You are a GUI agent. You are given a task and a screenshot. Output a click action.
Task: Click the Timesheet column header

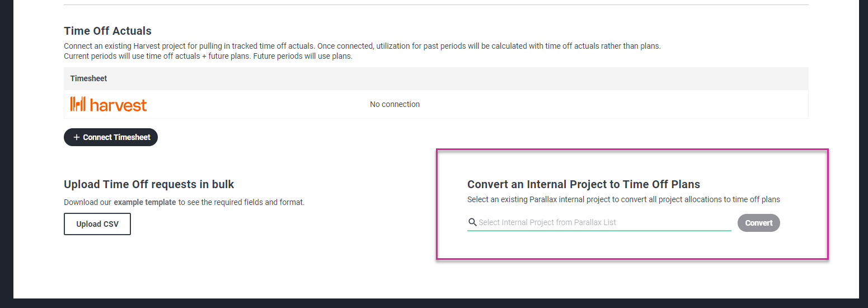(x=89, y=78)
